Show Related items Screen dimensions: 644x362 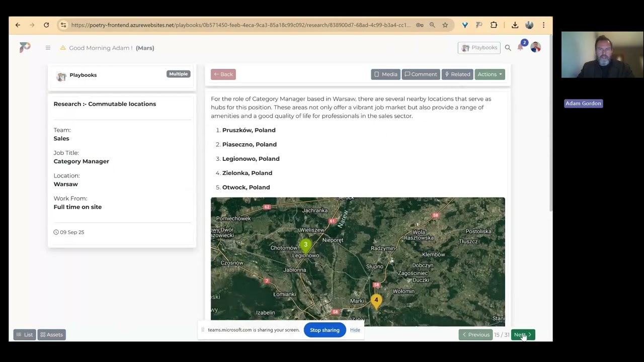coord(457,74)
